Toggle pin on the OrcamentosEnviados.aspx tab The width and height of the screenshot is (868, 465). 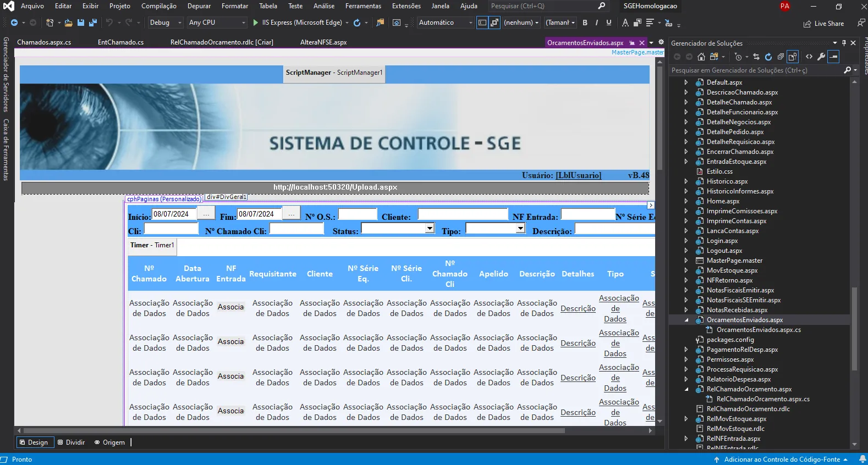(x=632, y=43)
